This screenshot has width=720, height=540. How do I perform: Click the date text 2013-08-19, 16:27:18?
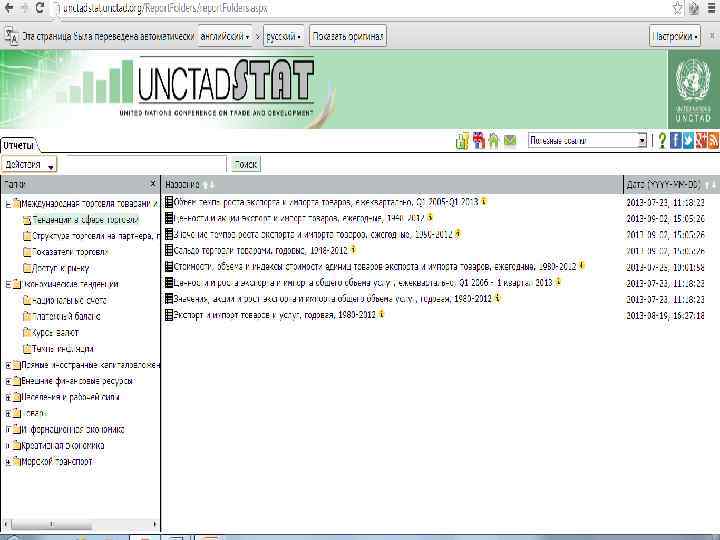[665, 315]
